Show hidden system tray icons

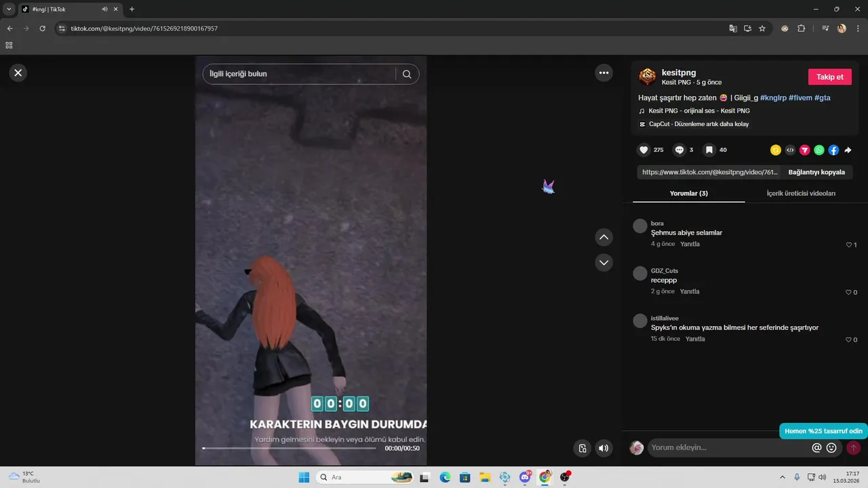coord(782,477)
